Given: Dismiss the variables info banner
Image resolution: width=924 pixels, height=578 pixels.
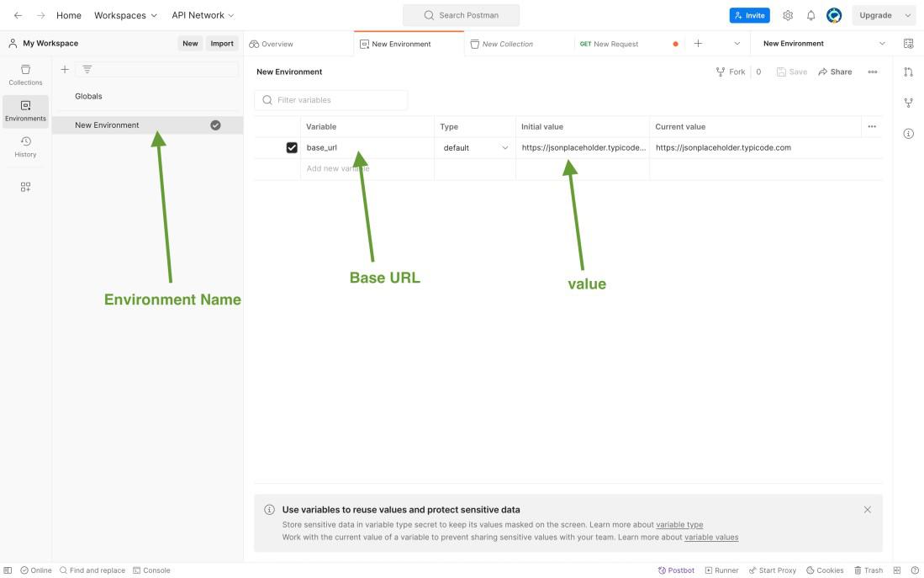Looking at the screenshot, I should pyautogui.click(x=868, y=510).
